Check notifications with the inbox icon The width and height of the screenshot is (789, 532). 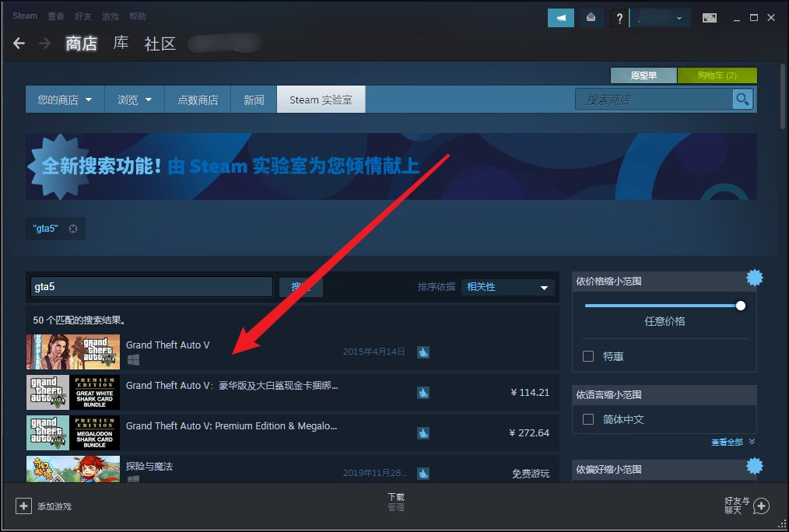tap(591, 17)
